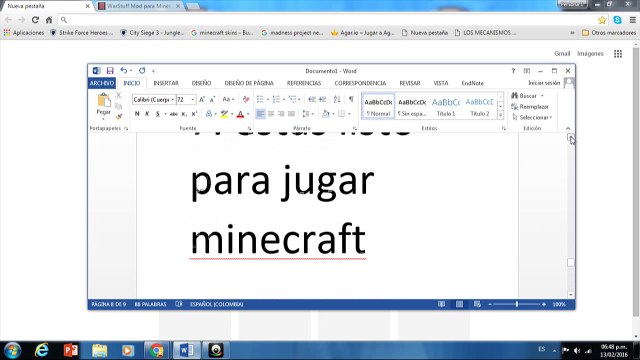Open the borders dropdown
The width and height of the screenshot is (640, 360).
[349, 114]
